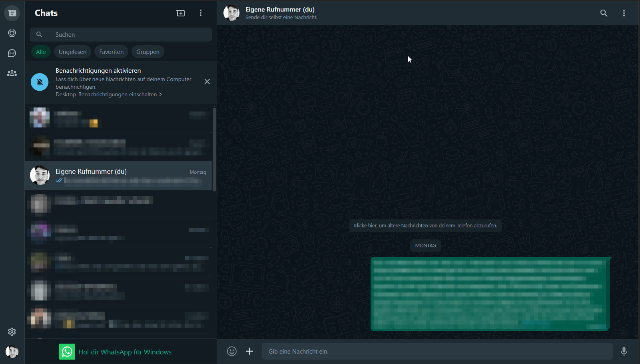Search within the open conversation
The width and height of the screenshot is (640, 364).
pos(604,13)
